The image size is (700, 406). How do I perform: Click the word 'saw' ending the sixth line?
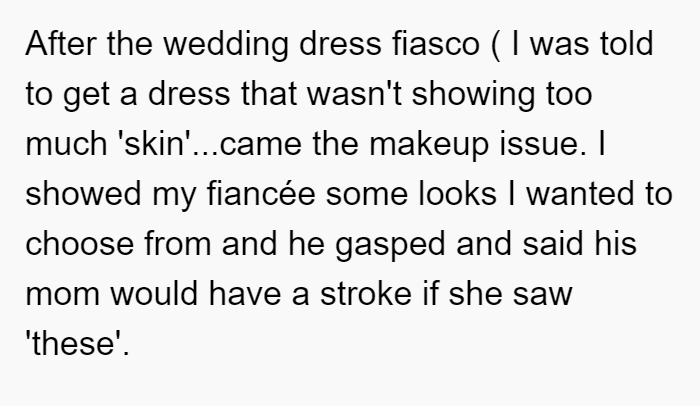pos(542,295)
